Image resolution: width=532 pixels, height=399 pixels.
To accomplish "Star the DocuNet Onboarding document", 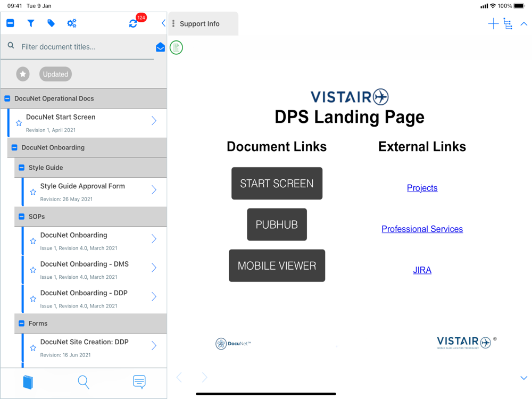I will tap(33, 241).
